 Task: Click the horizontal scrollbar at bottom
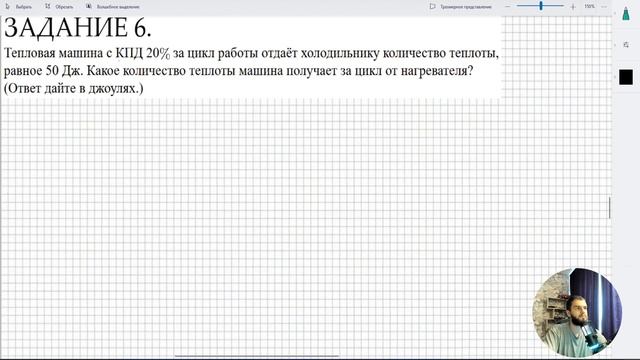click(257, 356)
